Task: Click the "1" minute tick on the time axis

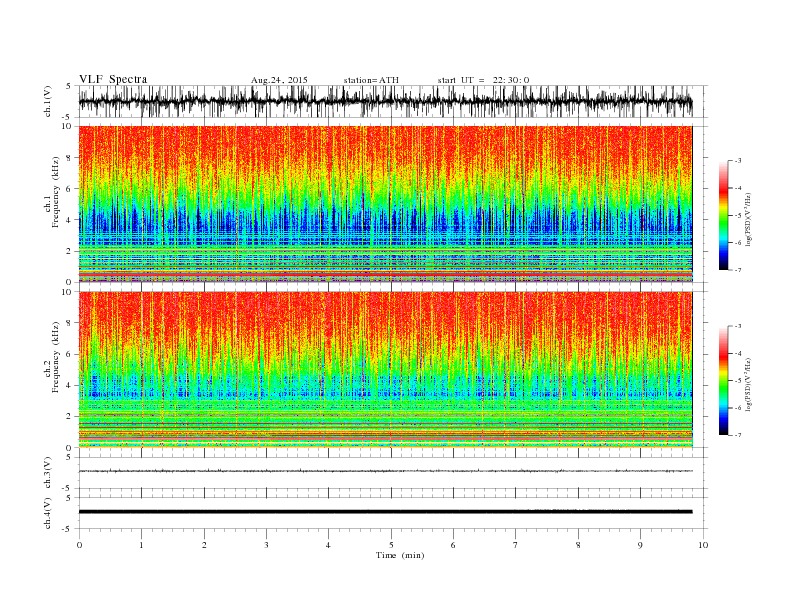Action: 141,545
